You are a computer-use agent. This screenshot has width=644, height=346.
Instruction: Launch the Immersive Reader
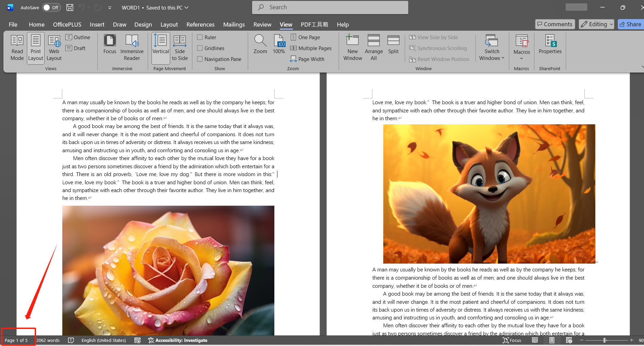(132, 48)
